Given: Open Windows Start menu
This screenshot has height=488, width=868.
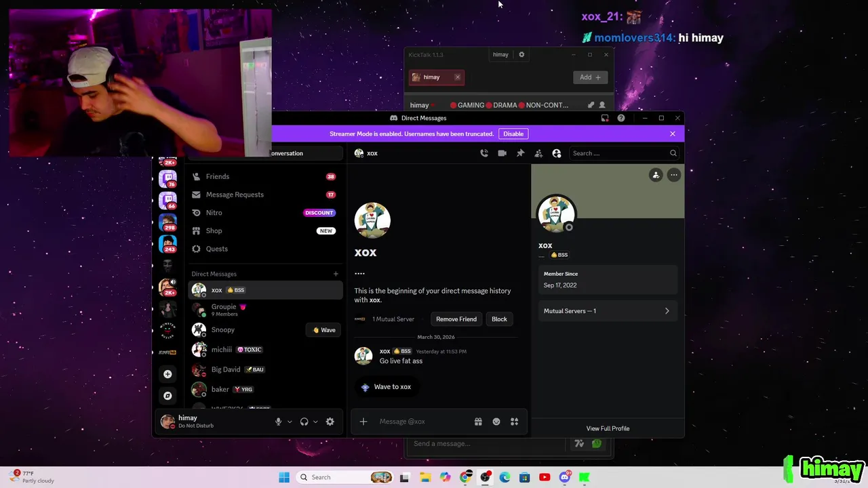Looking at the screenshot, I should [284, 477].
